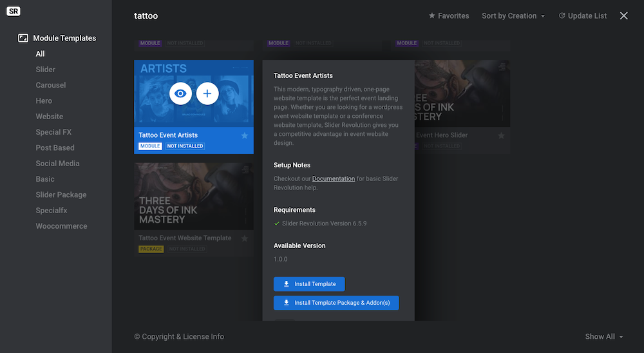Close the template library with X
This screenshot has height=353, width=644.
point(623,15)
